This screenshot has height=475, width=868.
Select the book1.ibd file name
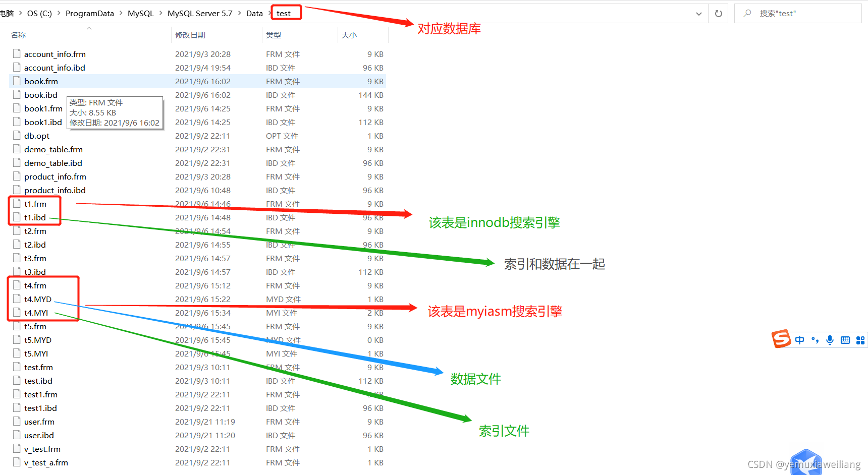(43, 122)
